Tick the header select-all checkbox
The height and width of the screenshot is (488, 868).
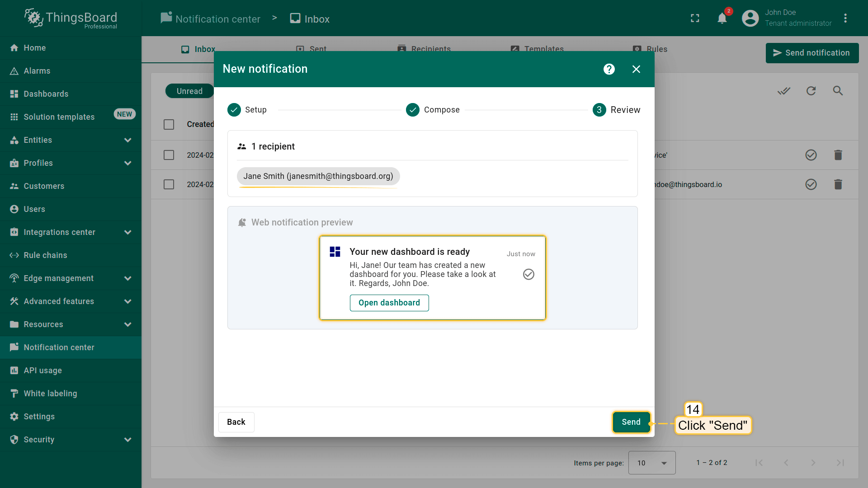point(169,124)
